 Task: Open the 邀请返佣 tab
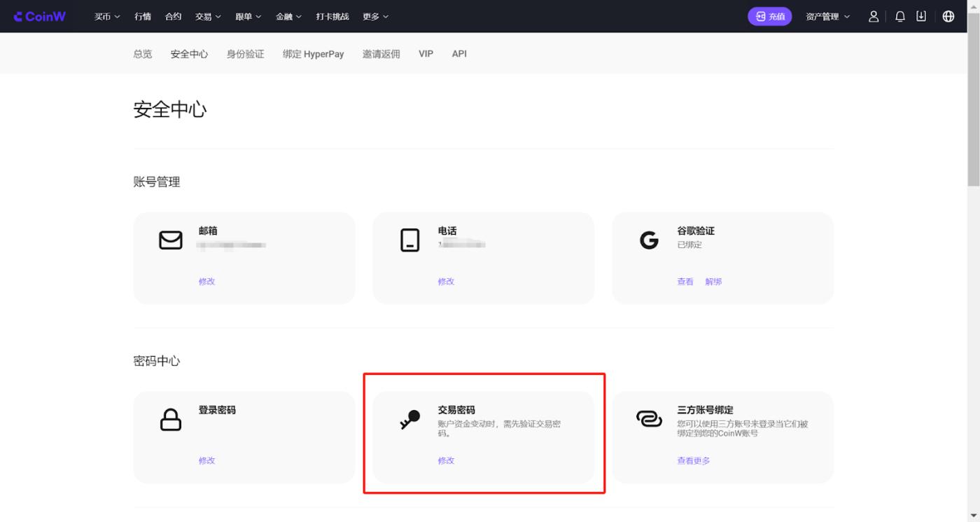(x=381, y=54)
